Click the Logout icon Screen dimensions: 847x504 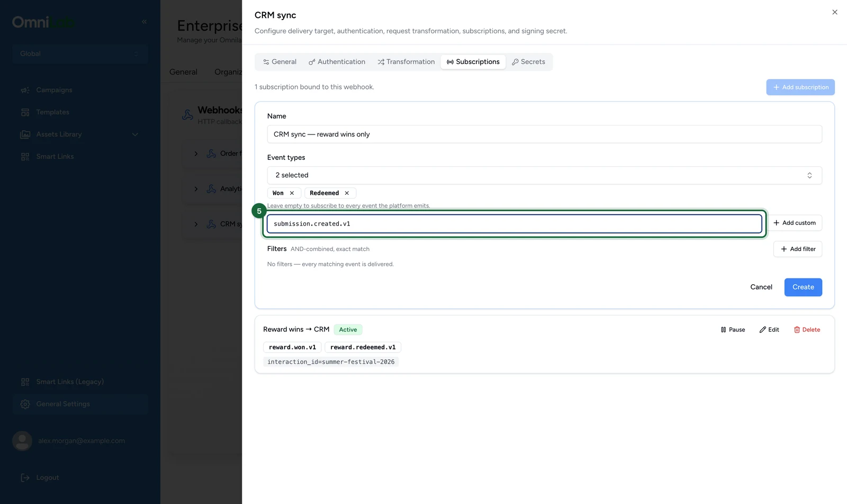click(25, 478)
